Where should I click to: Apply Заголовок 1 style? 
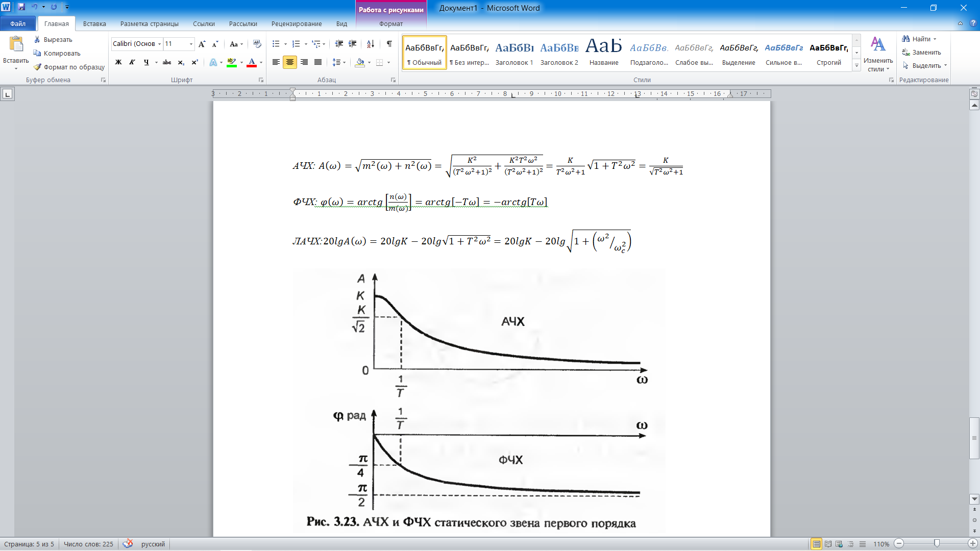[514, 53]
